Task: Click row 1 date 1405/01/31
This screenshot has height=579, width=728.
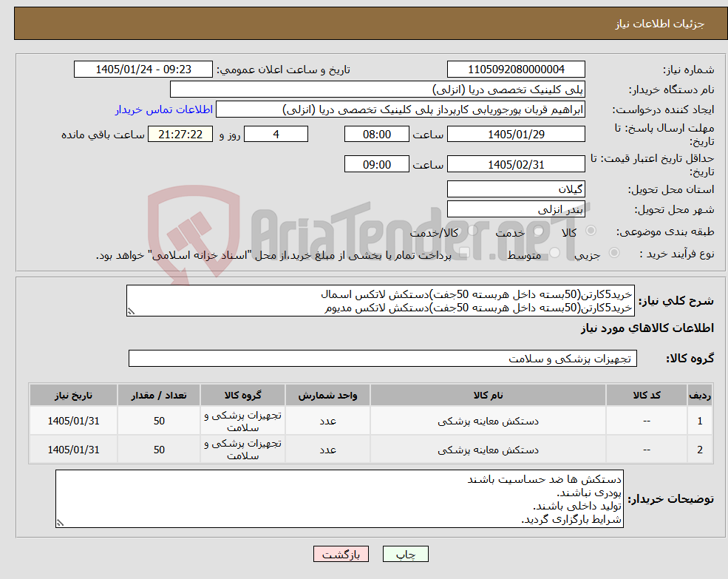Action: (73, 421)
